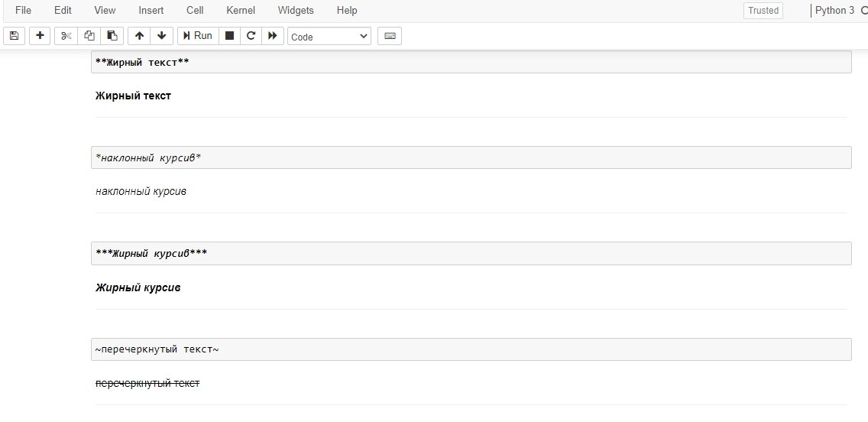
Task: Interrupt the kernel with the stop icon
Action: [229, 36]
